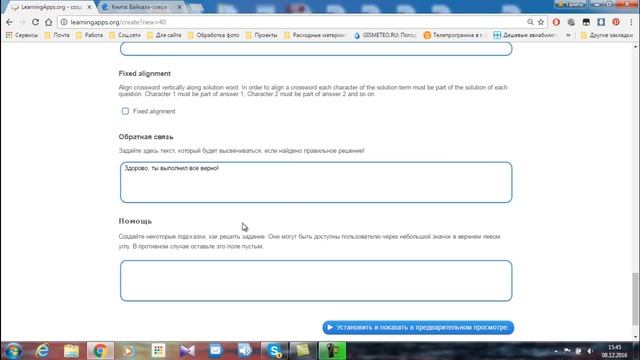Open the Windows Start menu
The image size is (640, 360).
[13, 351]
